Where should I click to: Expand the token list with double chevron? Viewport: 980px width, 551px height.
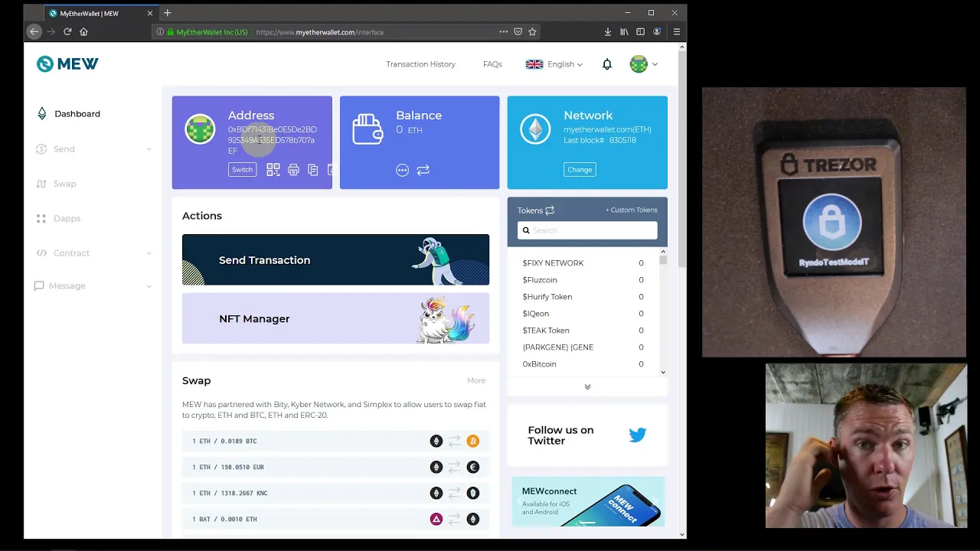click(x=587, y=386)
